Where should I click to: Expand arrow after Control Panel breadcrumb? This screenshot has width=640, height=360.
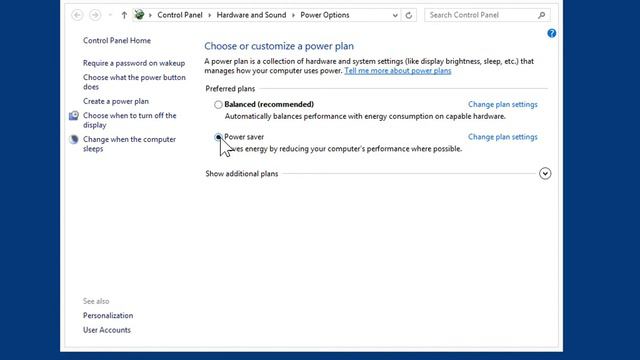tap(209, 15)
